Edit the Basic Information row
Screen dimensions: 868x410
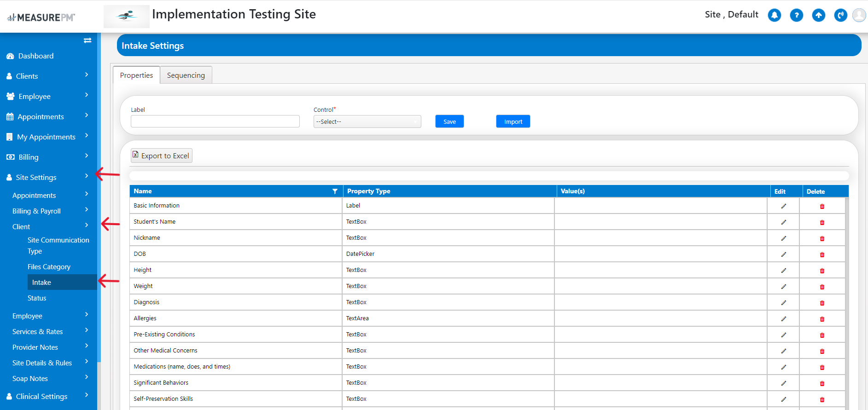pos(783,206)
